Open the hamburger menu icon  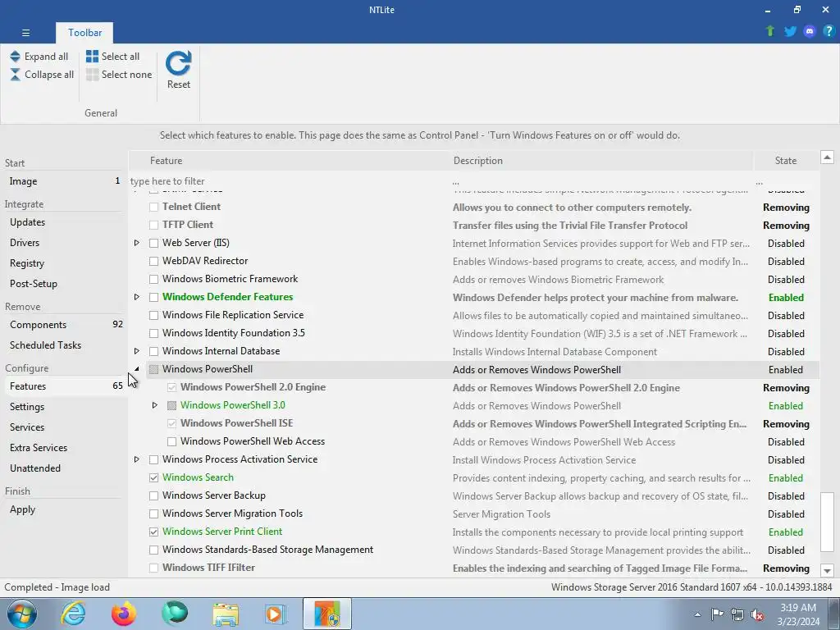pos(25,33)
